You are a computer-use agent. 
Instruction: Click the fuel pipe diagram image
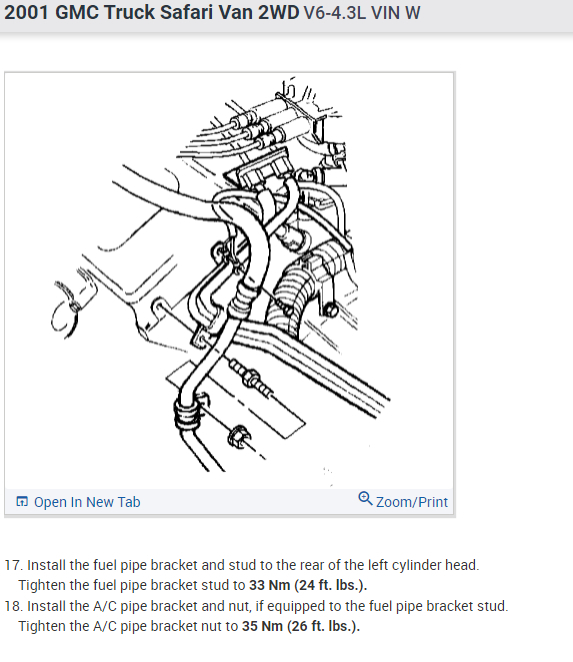click(x=229, y=280)
